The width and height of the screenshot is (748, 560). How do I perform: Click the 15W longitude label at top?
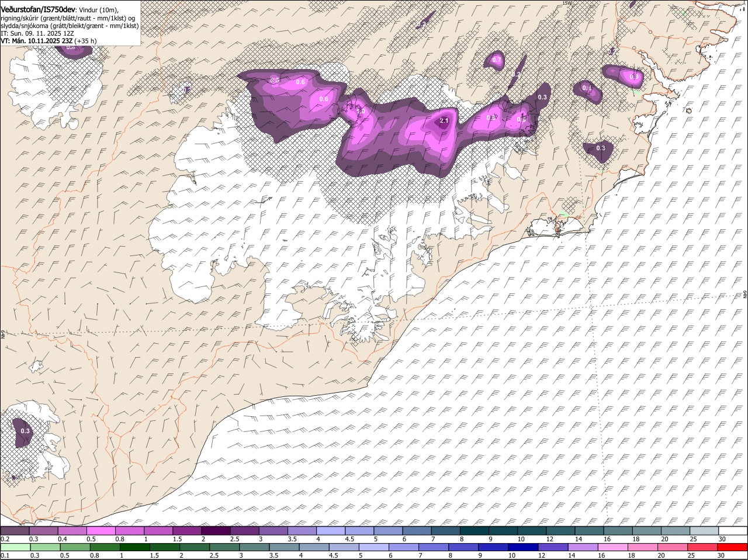566,3
